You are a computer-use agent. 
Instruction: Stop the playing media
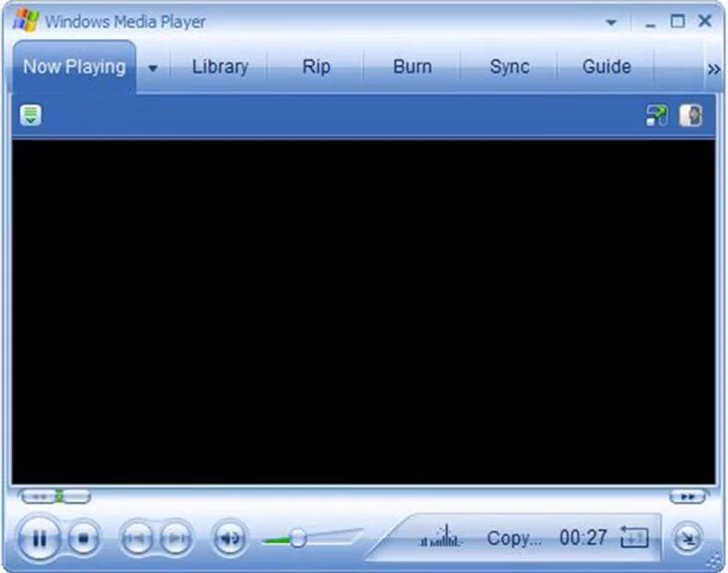[85, 539]
